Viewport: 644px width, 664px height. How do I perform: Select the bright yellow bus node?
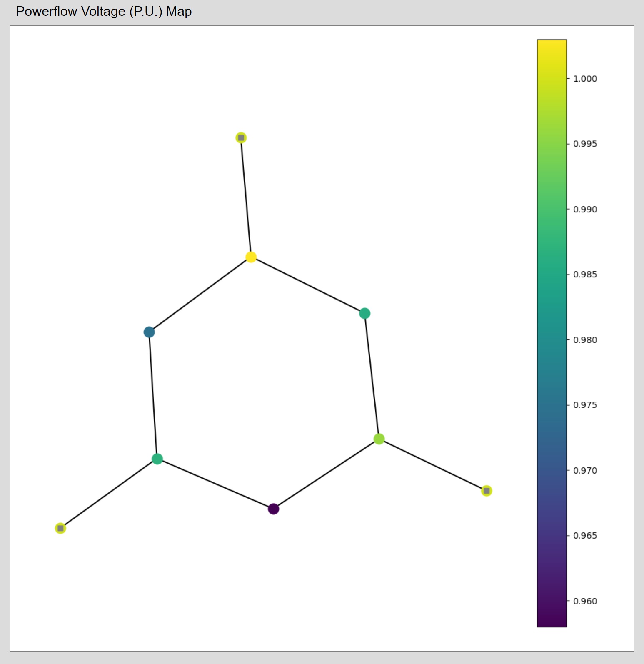pyautogui.click(x=251, y=257)
